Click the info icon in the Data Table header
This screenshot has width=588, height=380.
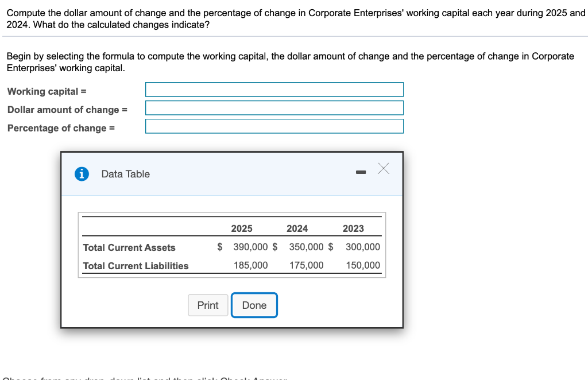(x=81, y=174)
